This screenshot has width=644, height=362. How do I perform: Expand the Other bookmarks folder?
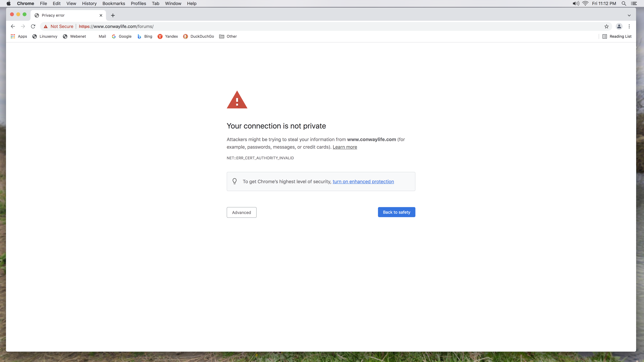tap(228, 36)
